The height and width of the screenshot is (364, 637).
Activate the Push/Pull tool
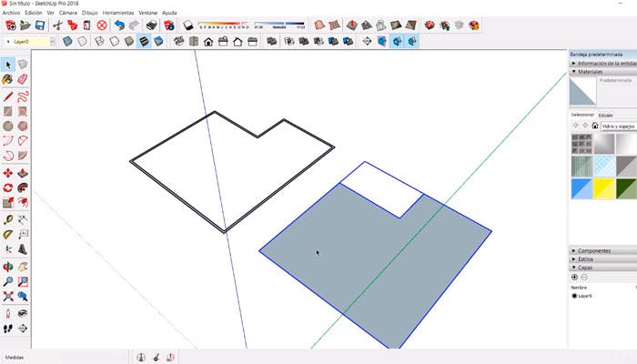pos(23,173)
